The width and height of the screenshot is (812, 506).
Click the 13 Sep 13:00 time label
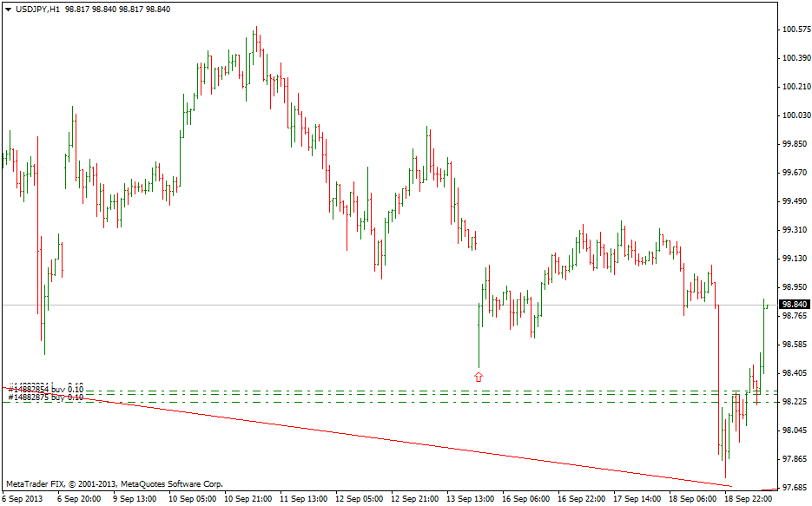pos(470,499)
